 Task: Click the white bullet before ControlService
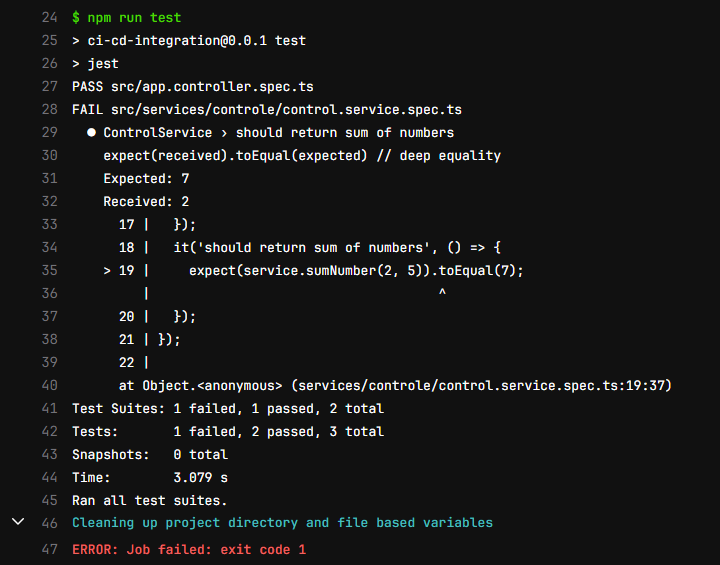[x=91, y=132]
